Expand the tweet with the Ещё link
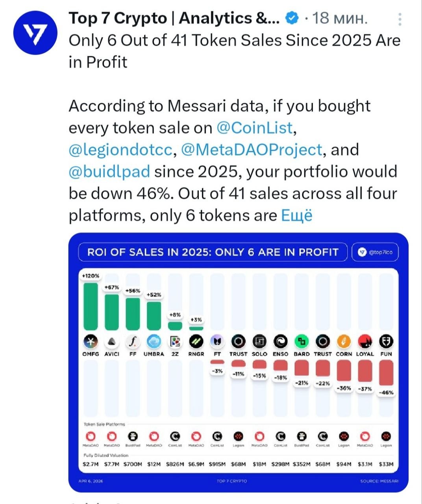422x504 pixels. [296, 215]
